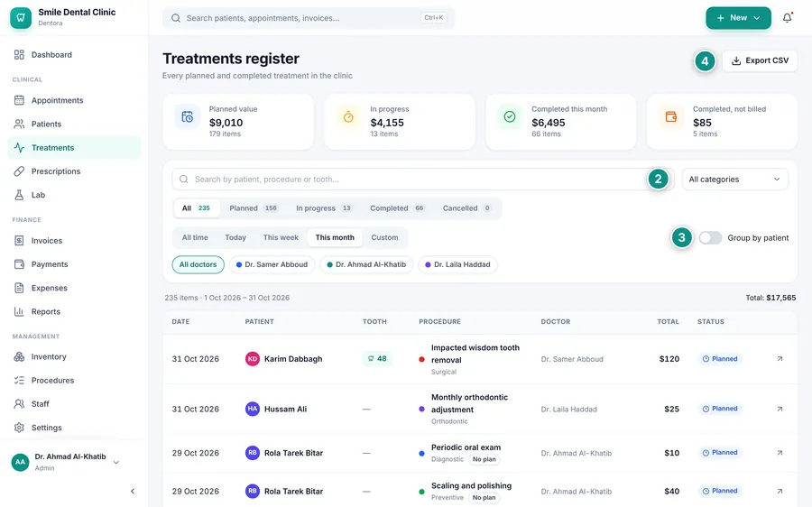Select Today date range
The width and height of the screenshot is (812, 507).
(235, 237)
